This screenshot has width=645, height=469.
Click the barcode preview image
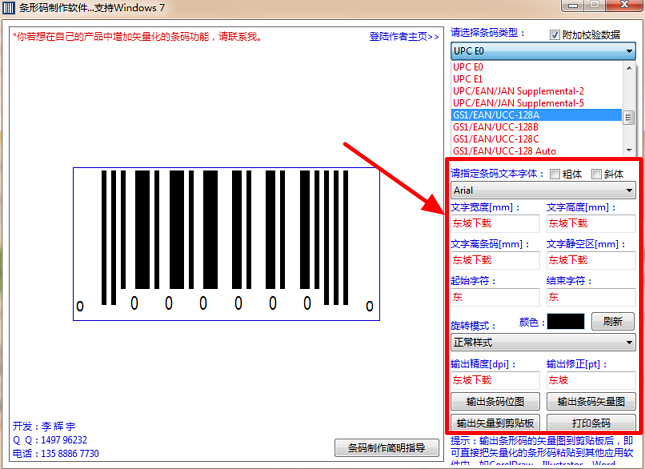226,244
